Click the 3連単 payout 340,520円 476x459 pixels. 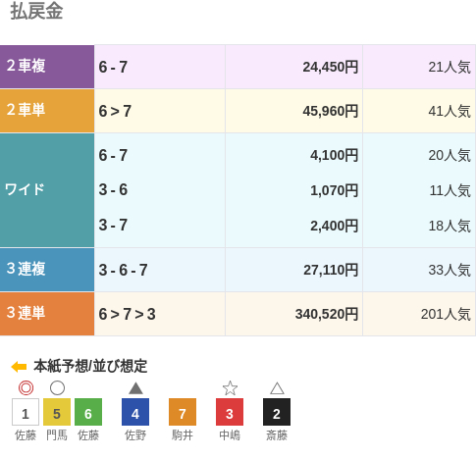327,314
